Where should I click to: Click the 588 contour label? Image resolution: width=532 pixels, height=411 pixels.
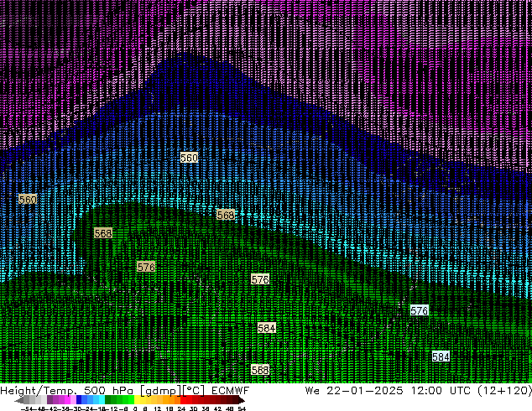point(260,370)
